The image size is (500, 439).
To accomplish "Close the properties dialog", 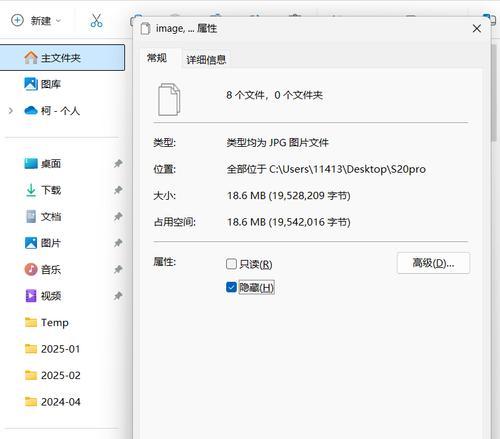I will (477, 29).
